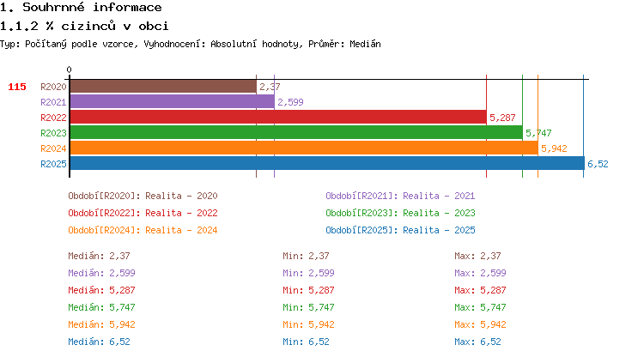644x357 pixels.
Task: Click the R2025 axis label
Action: tap(53, 164)
